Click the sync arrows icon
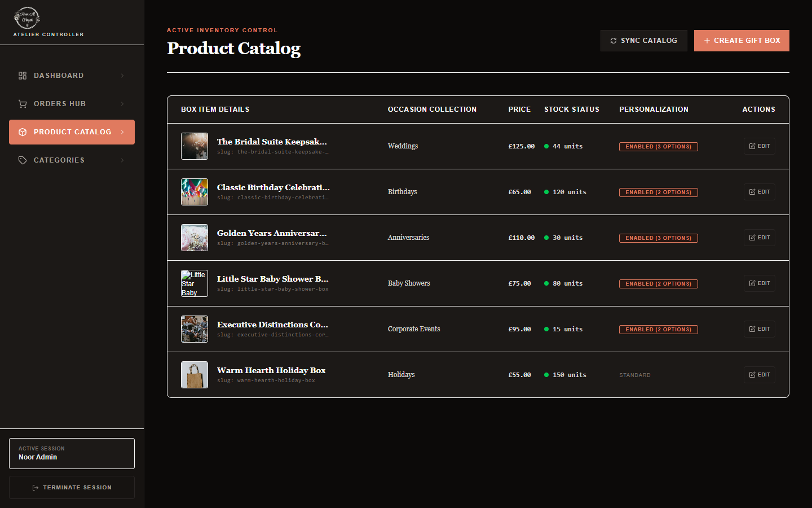Viewport: 812px width, 508px height. coord(614,41)
